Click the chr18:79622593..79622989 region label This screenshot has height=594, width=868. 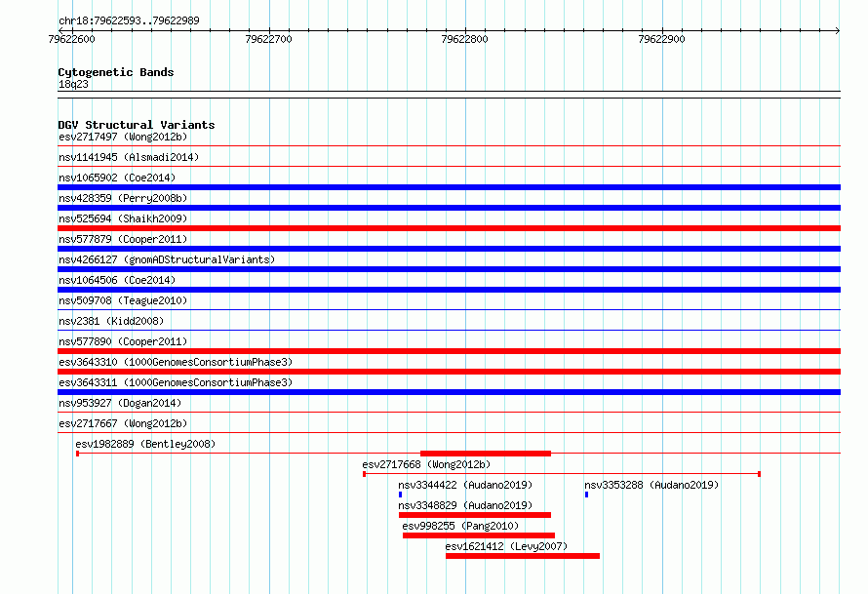pyautogui.click(x=129, y=20)
